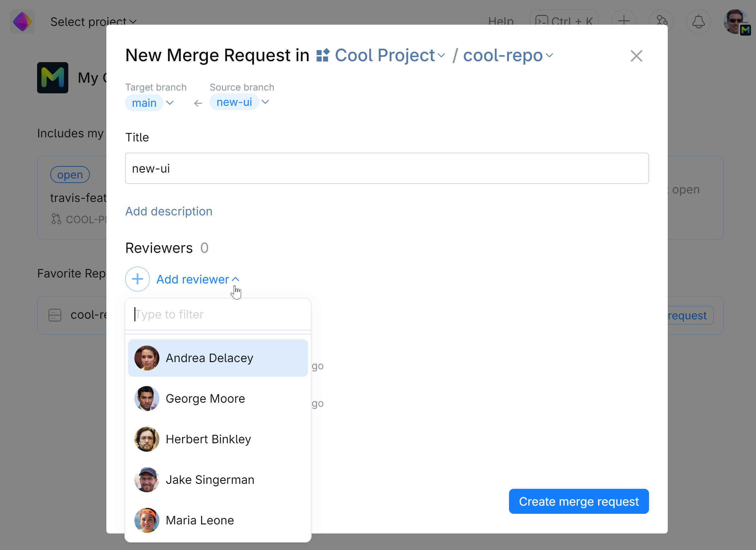Click the Add description link

(x=169, y=211)
